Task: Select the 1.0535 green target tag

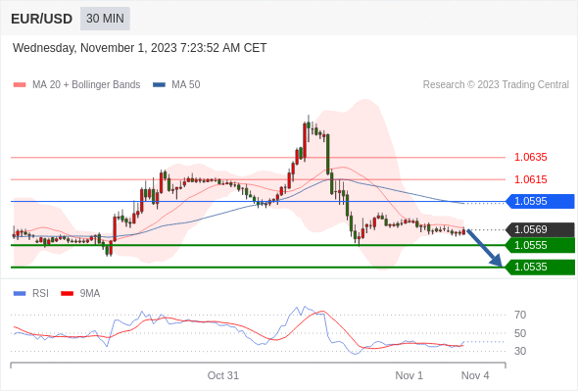Action: pyautogui.click(x=541, y=267)
